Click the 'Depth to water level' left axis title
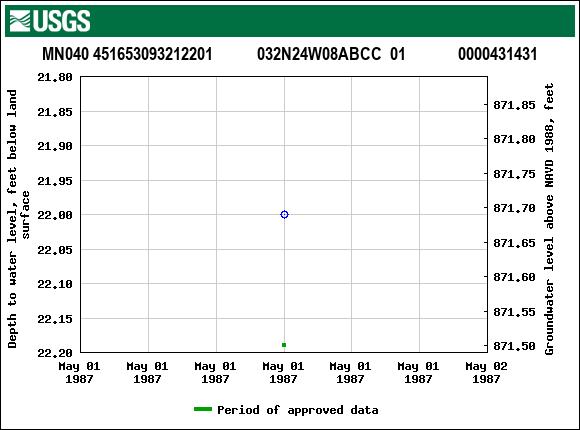 (x=18, y=219)
